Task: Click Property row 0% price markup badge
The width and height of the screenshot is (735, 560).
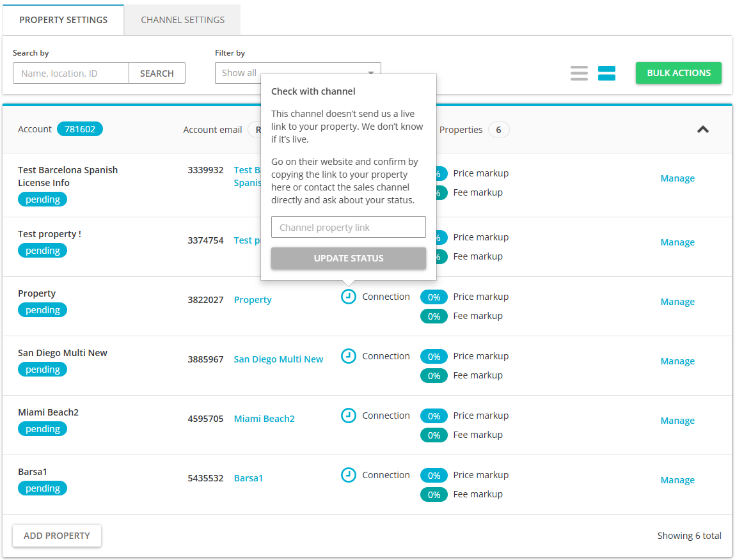Action: [x=434, y=297]
